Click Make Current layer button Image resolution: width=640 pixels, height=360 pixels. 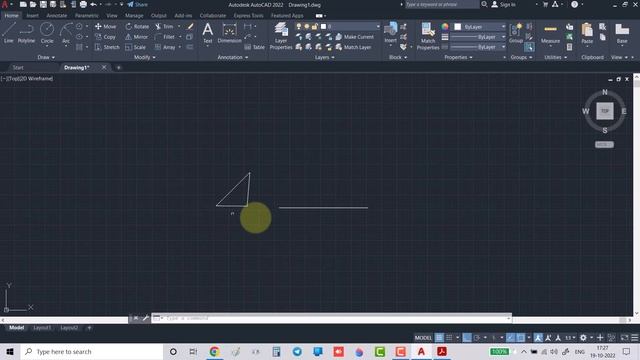(354, 37)
